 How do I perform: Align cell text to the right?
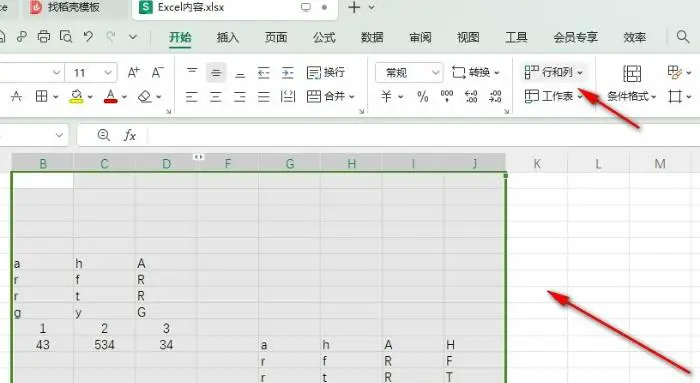[x=240, y=96]
